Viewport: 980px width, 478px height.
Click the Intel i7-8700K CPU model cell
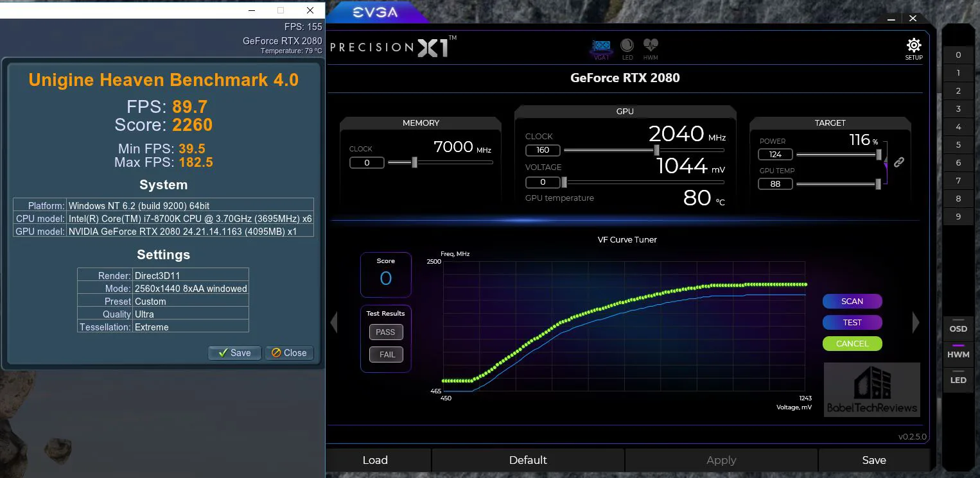click(x=190, y=218)
